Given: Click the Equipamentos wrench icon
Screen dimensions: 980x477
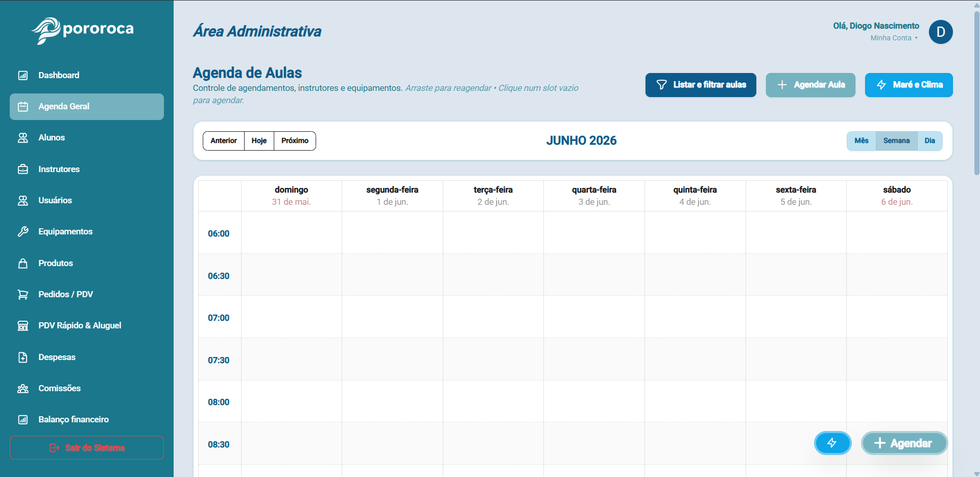Looking at the screenshot, I should click(x=23, y=232).
